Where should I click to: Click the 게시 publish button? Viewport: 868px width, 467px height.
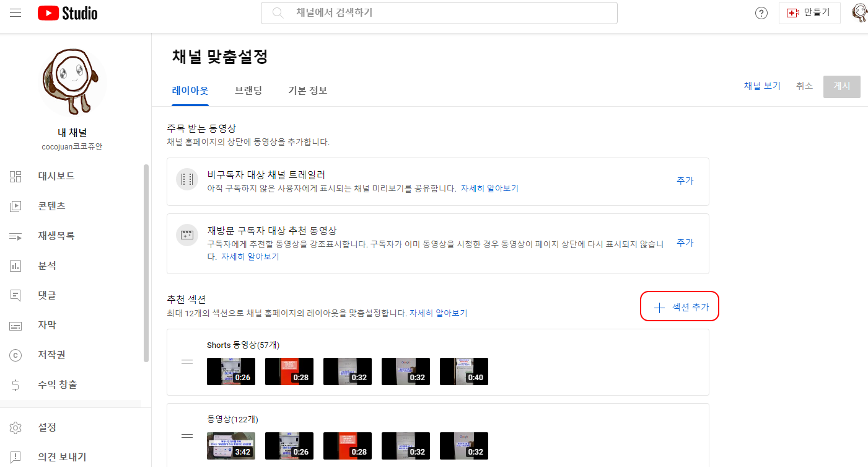(x=842, y=86)
